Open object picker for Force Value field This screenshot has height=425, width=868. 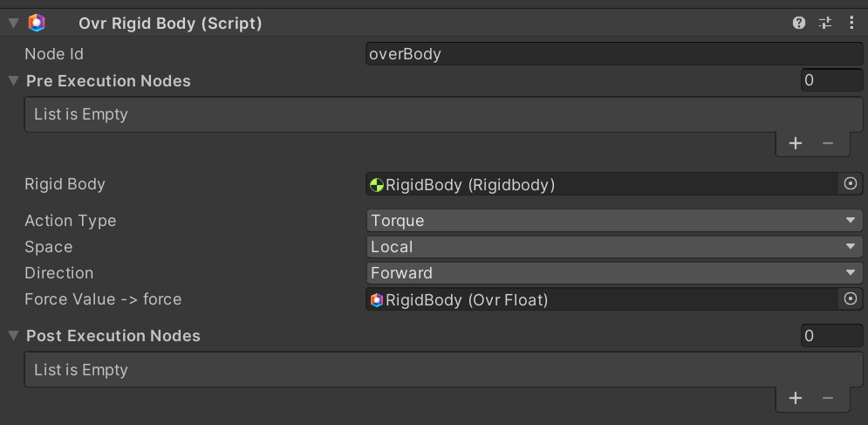click(851, 299)
